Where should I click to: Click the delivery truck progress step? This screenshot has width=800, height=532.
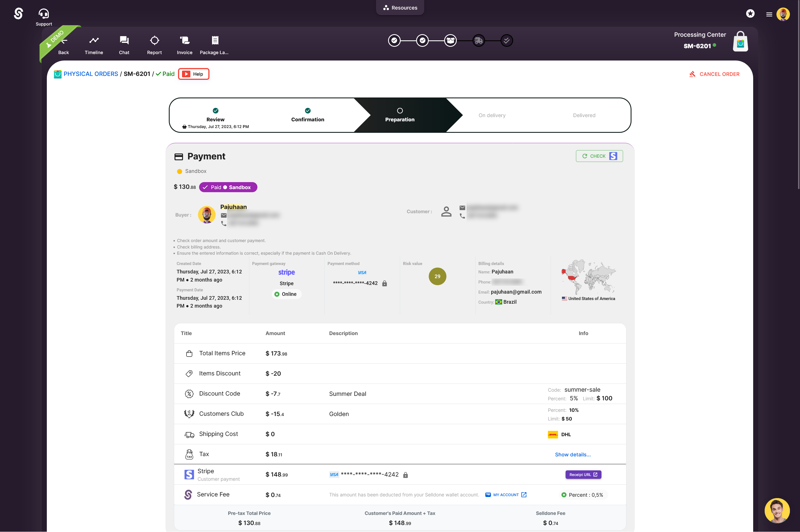pyautogui.click(x=478, y=41)
